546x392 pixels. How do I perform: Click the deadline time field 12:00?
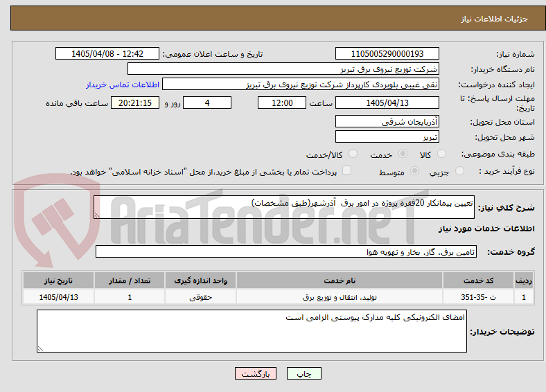click(282, 103)
